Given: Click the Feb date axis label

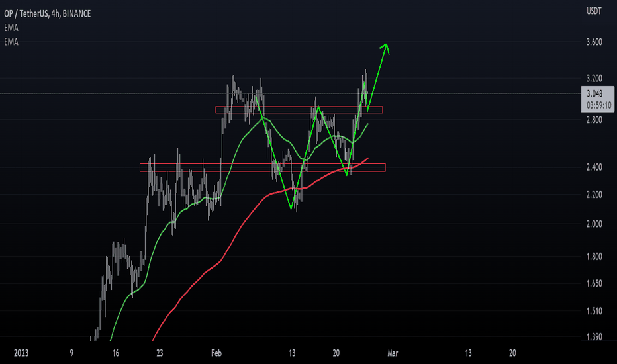Looking at the screenshot, I should pyautogui.click(x=216, y=353).
